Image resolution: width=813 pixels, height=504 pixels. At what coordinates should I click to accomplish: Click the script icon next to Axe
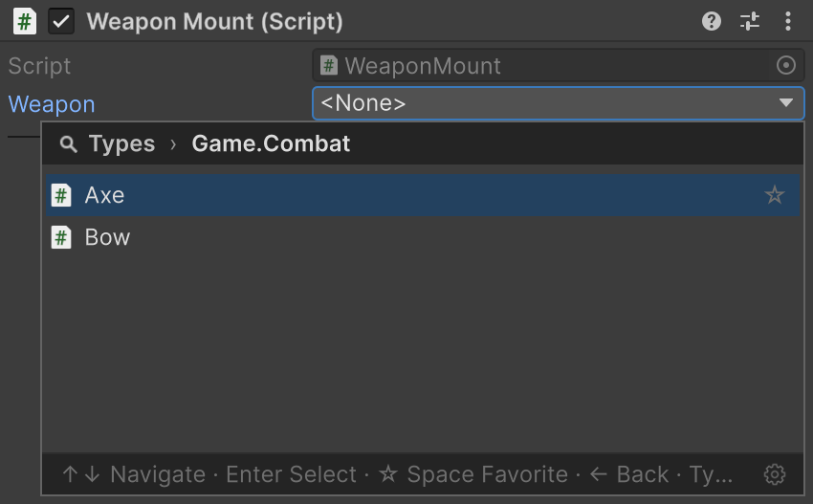[x=61, y=195]
